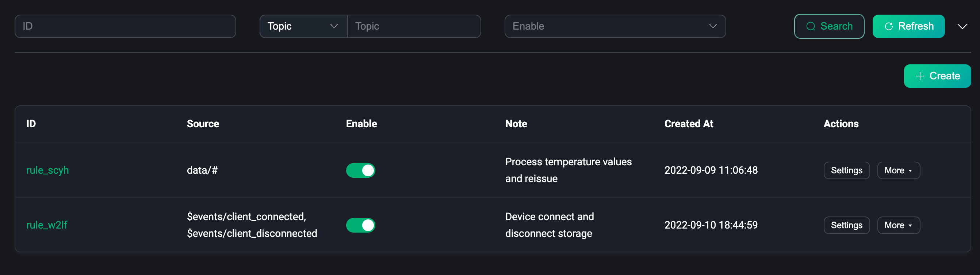980x275 pixels.
Task: Open More menu for rule_w2lf
Action: (x=898, y=225)
